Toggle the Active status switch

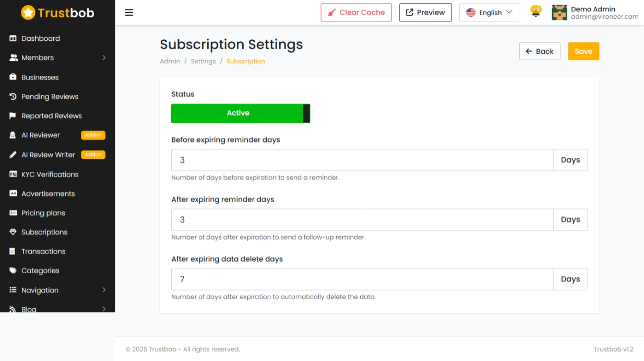coord(241,113)
